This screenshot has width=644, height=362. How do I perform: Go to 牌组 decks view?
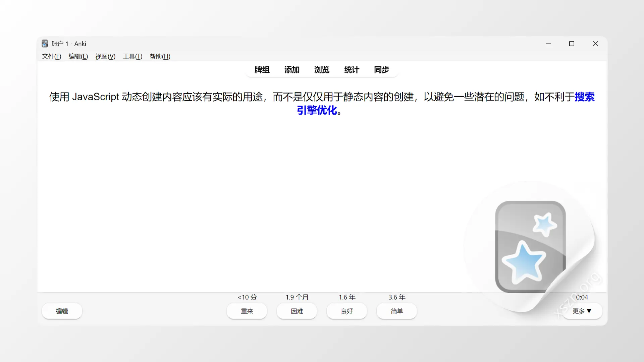point(262,70)
